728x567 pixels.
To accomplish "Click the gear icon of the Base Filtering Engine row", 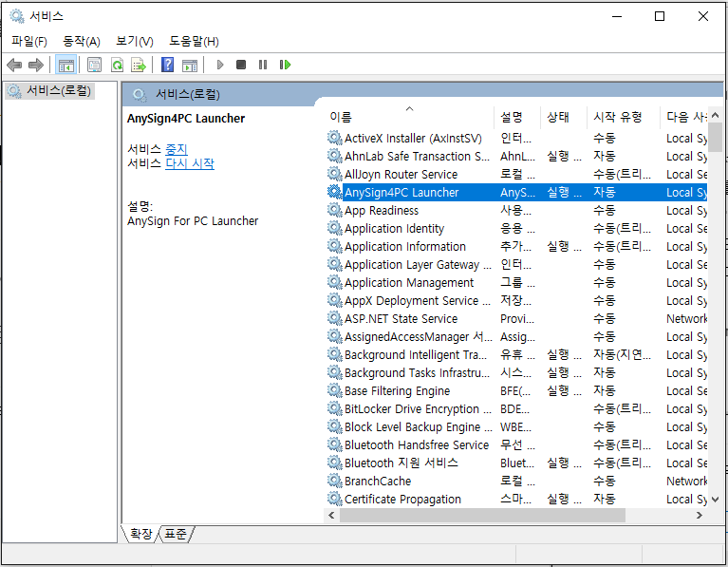I will point(334,390).
